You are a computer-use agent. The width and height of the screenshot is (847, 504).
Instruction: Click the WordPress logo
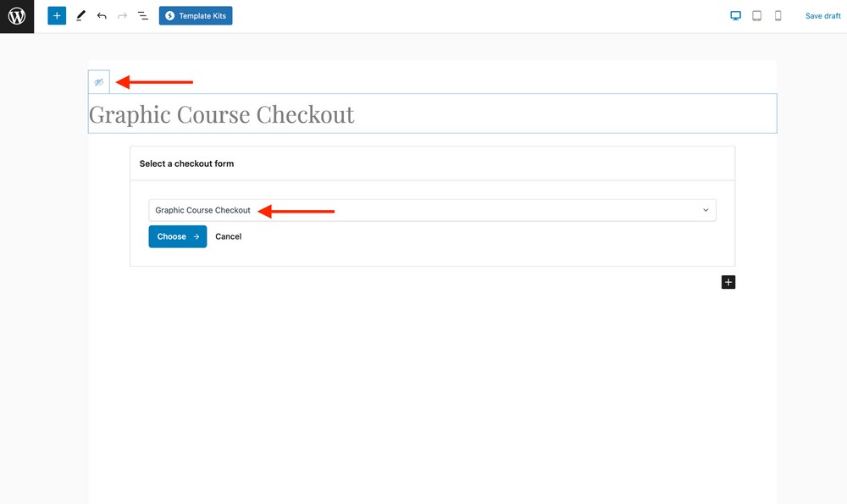(16, 16)
